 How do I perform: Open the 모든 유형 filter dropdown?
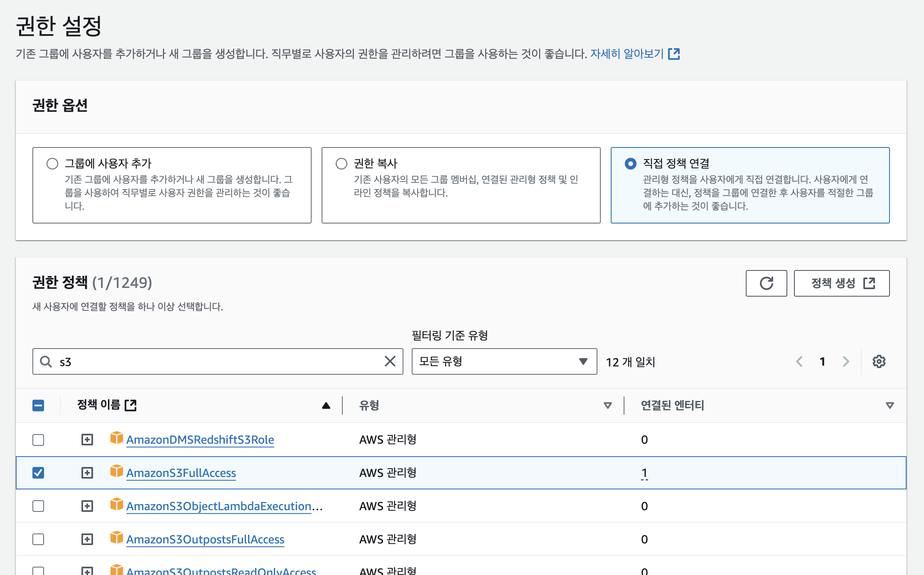[504, 361]
